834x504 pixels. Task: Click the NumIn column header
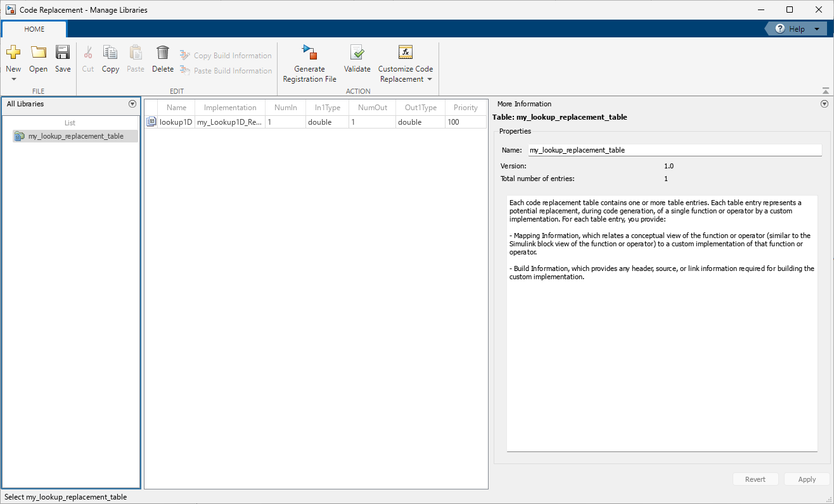point(286,108)
